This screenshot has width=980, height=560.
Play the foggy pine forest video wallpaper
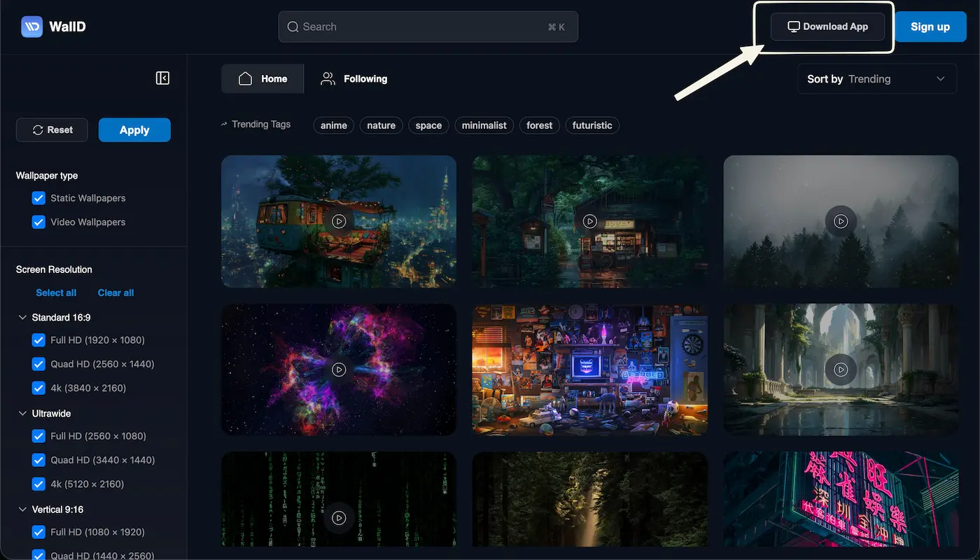(841, 221)
